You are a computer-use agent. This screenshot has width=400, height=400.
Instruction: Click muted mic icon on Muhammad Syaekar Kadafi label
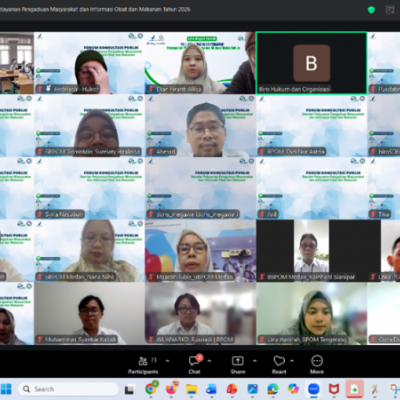tap(40, 339)
